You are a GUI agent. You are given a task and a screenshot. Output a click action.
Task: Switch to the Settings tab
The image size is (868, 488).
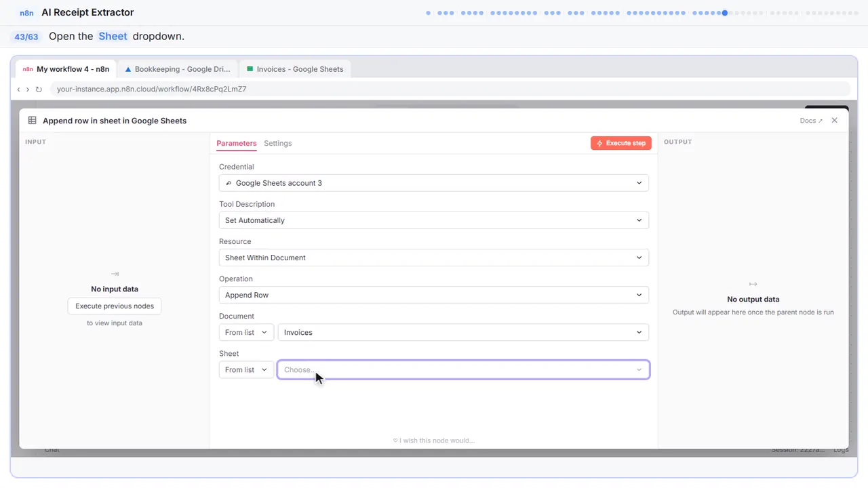(278, 143)
